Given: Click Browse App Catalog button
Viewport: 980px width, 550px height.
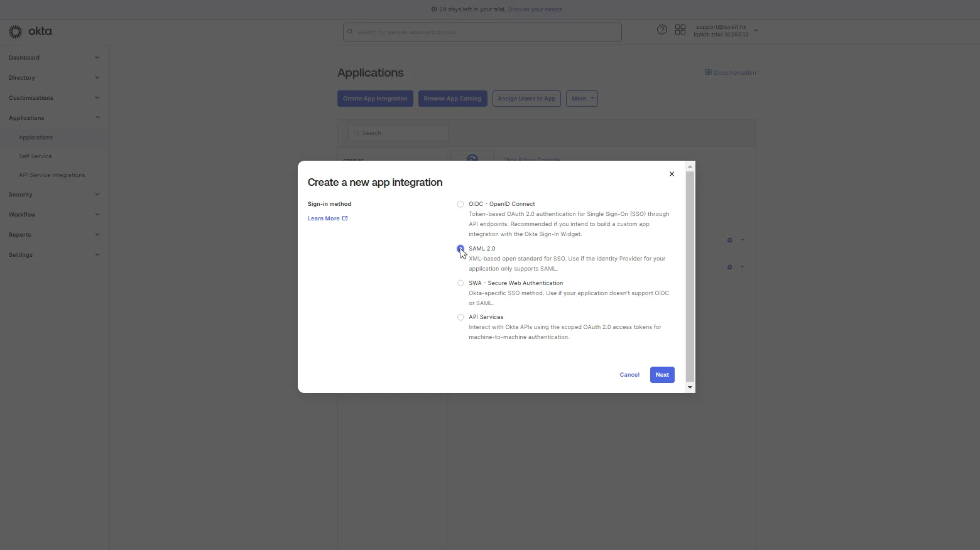Looking at the screenshot, I should pos(452,99).
